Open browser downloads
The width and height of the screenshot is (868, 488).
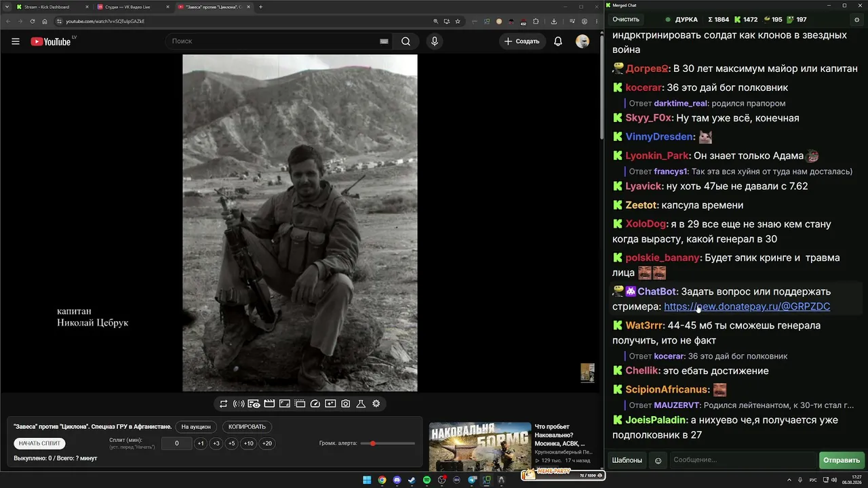(x=554, y=21)
